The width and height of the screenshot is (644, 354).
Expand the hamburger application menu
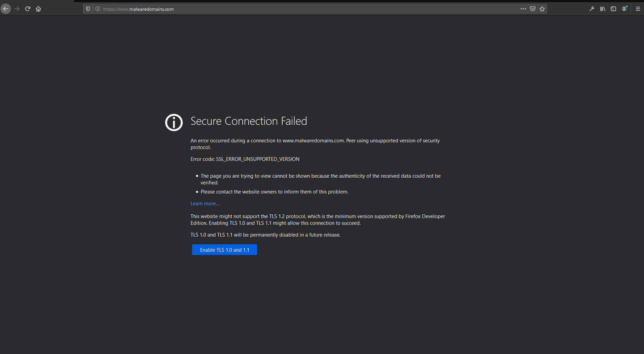coord(638,9)
